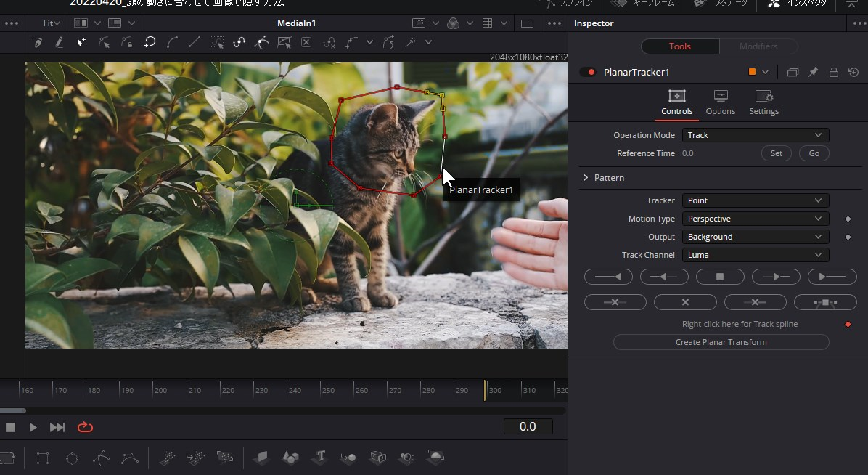Toggle Motion Type keyframe diamond
The width and height of the screenshot is (868, 475).
[x=848, y=219]
